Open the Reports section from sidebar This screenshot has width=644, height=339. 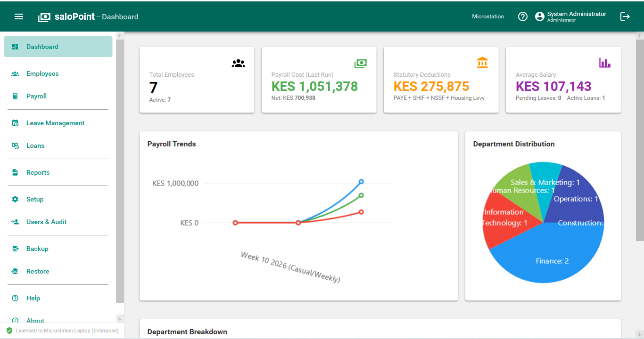click(x=38, y=172)
